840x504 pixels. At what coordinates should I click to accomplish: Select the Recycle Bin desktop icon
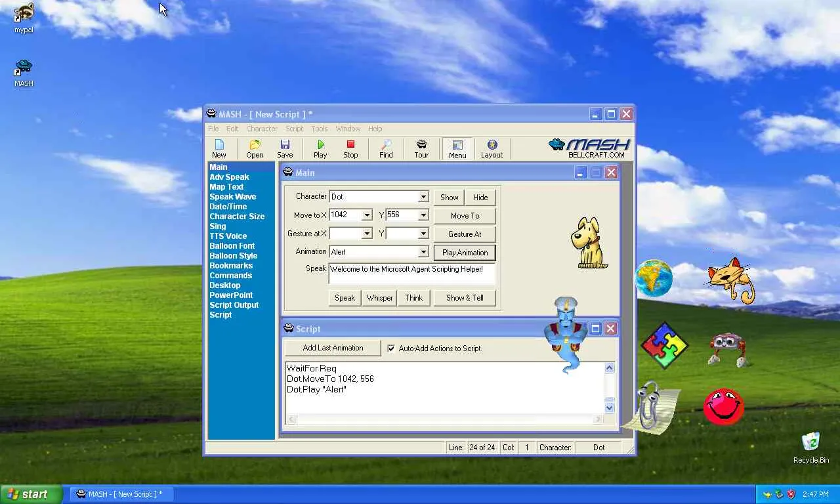point(811,448)
